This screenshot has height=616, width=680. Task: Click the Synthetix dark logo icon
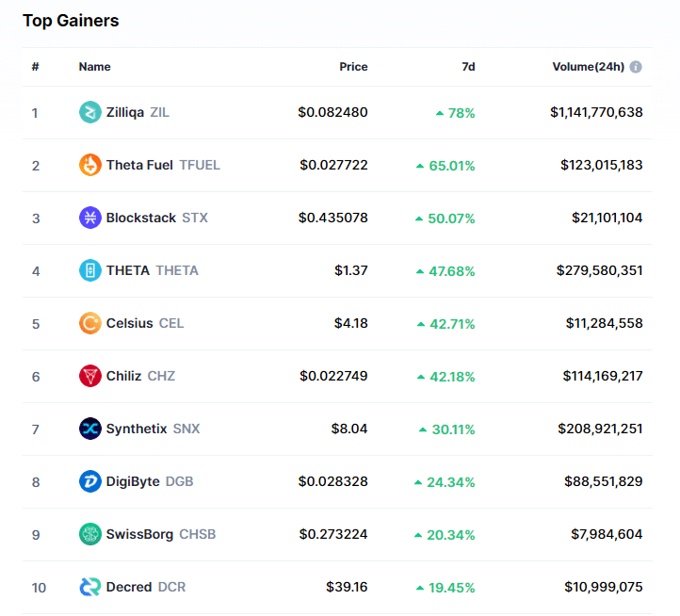pyautogui.click(x=89, y=429)
